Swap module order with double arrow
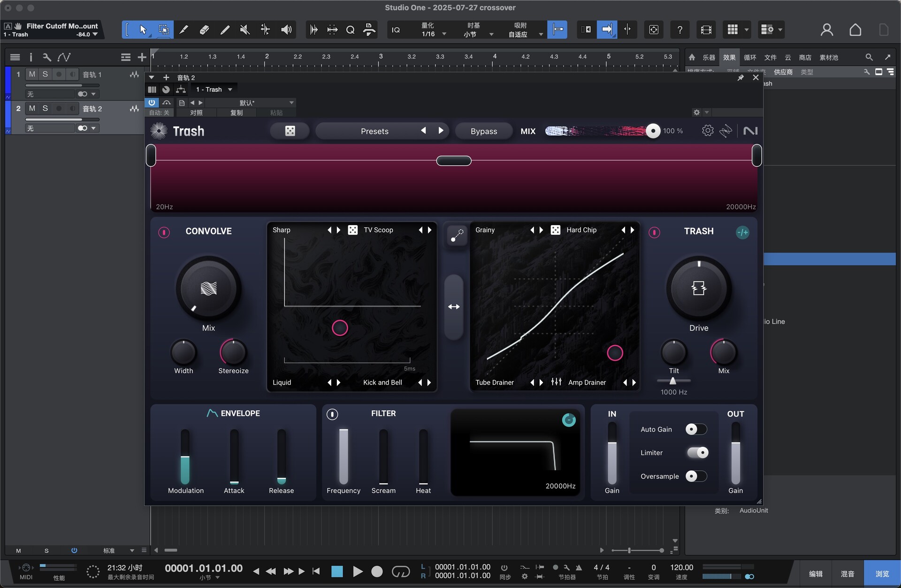The height and width of the screenshot is (588, 901). coord(454,307)
